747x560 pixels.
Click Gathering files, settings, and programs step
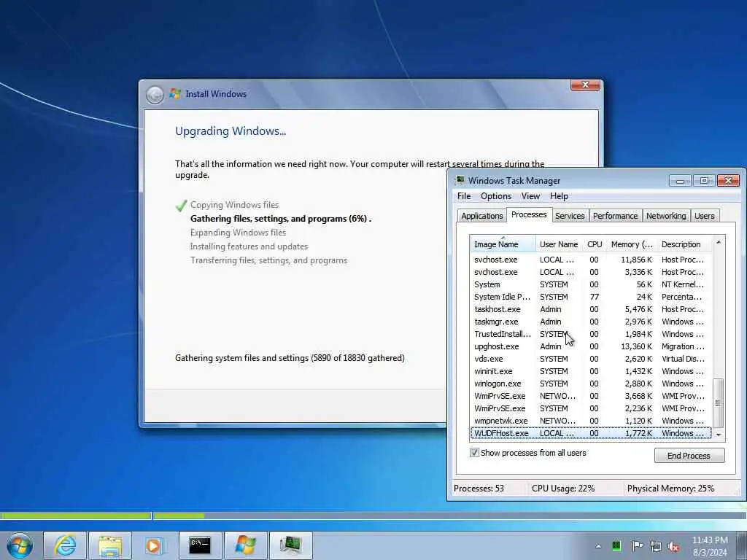tap(281, 219)
